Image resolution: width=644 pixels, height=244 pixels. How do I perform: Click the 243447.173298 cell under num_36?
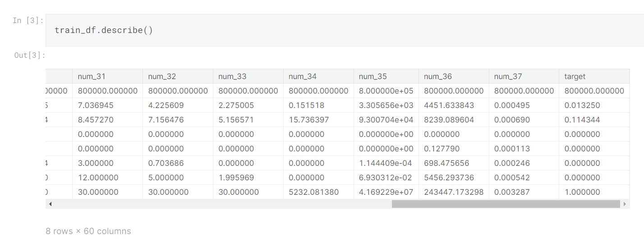pyautogui.click(x=454, y=192)
